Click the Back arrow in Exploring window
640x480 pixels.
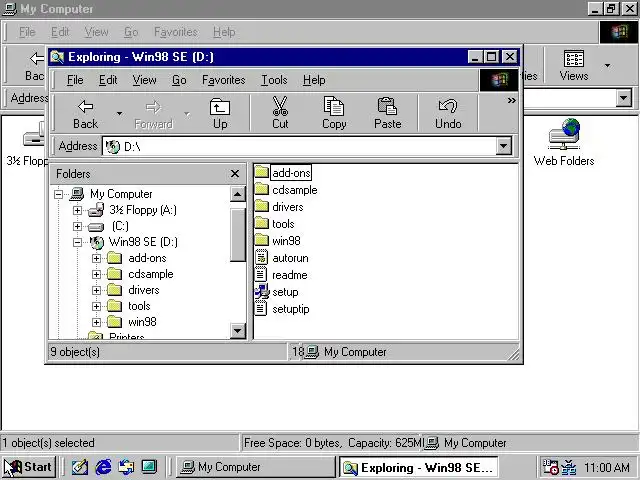point(85,107)
